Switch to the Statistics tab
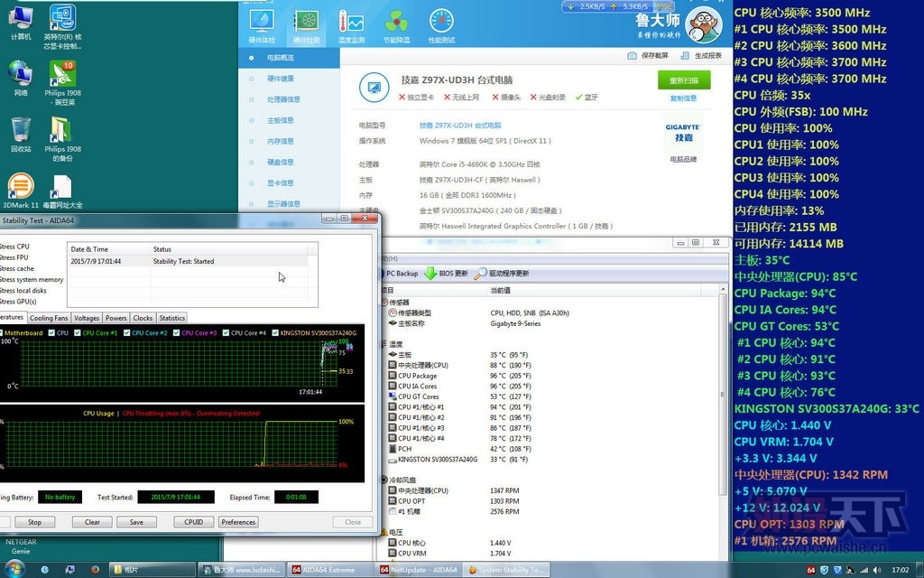Image resolution: width=924 pixels, height=578 pixels. click(x=172, y=318)
